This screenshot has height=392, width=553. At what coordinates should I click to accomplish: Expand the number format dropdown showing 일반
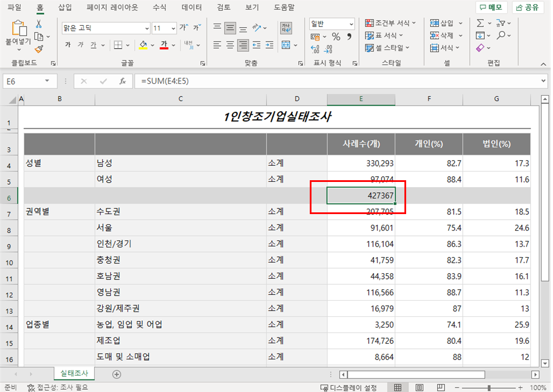351,24
